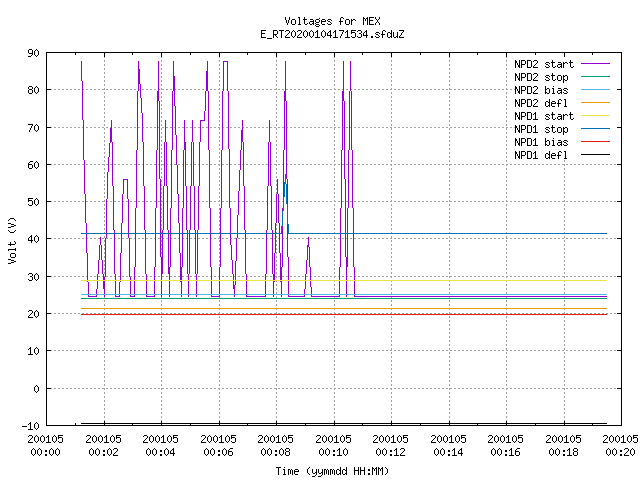The width and height of the screenshot is (640, 480).
Task: Click the x-axis tick label 200105 00:20
Action: point(621,446)
